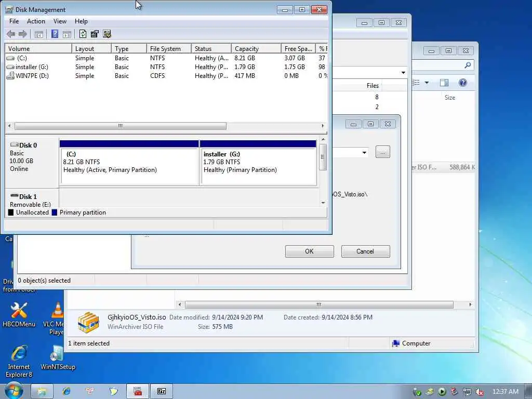
Task: Select the WIN7PE (D:) disc icon
Action: point(10,76)
